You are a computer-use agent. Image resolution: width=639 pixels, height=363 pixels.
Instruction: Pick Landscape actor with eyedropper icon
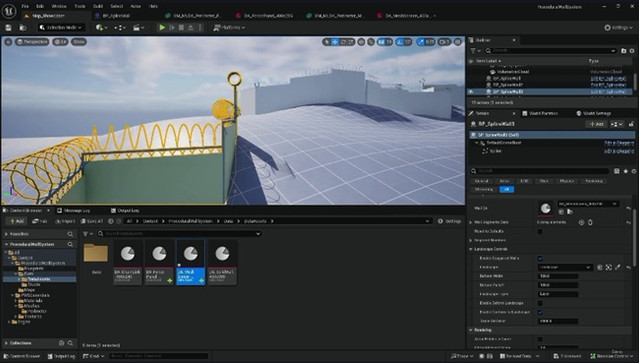pos(618,267)
